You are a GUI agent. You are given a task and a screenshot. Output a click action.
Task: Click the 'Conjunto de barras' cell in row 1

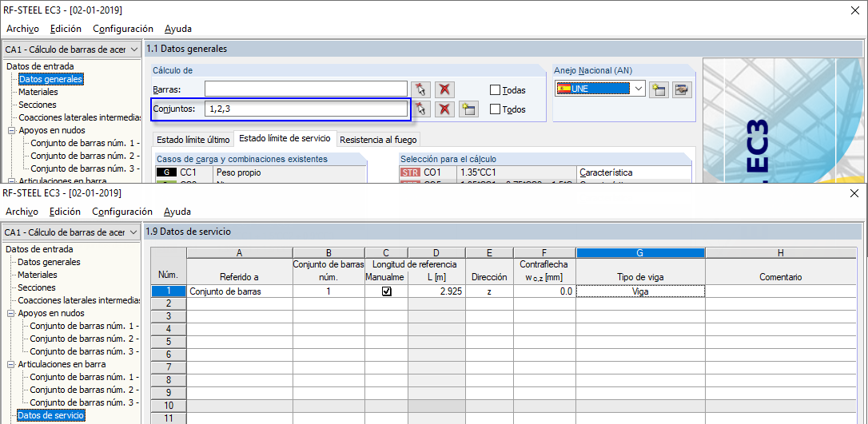click(240, 291)
